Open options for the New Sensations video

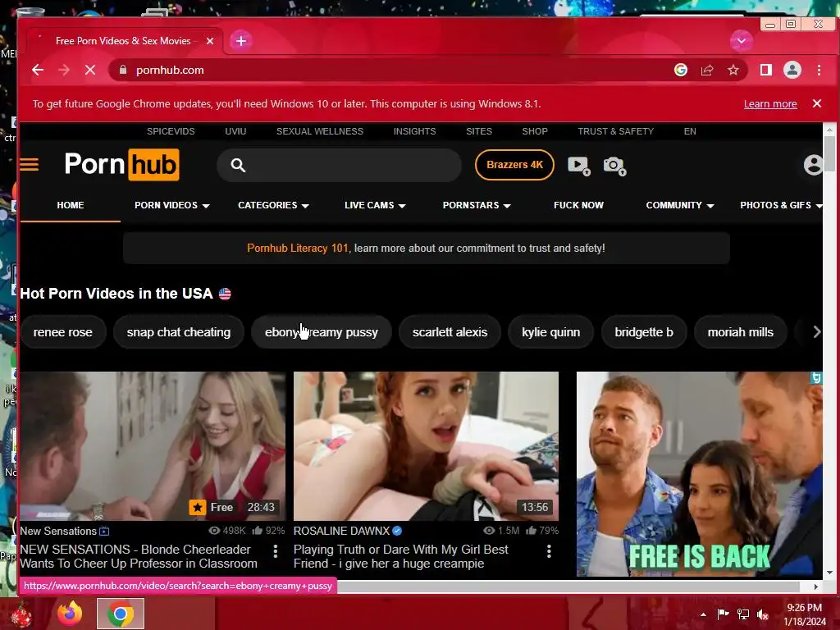[276, 551]
